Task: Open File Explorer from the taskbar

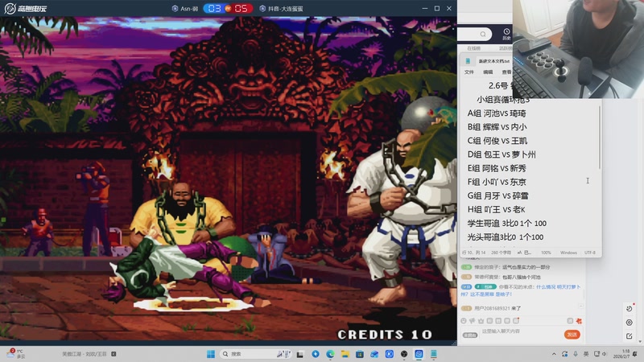Action: tap(345, 354)
